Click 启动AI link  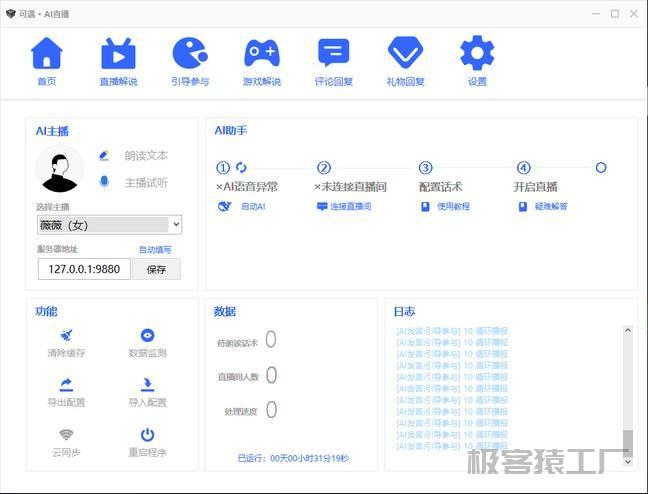pyautogui.click(x=252, y=207)
